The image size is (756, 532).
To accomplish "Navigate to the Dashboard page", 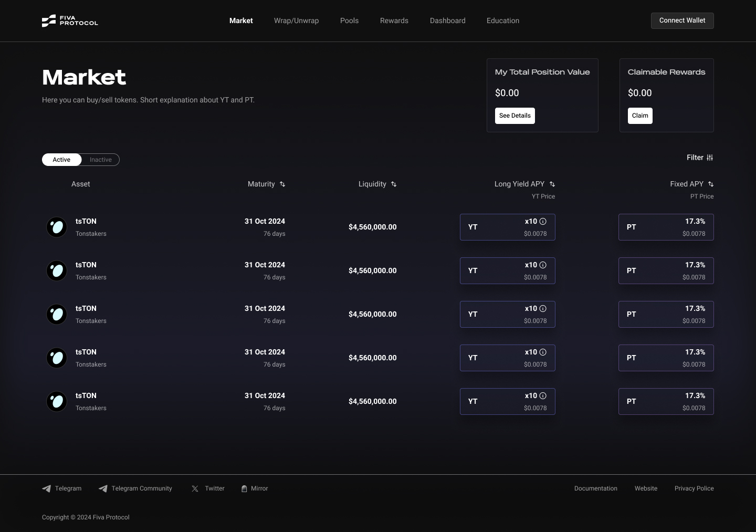I will 447,20.
